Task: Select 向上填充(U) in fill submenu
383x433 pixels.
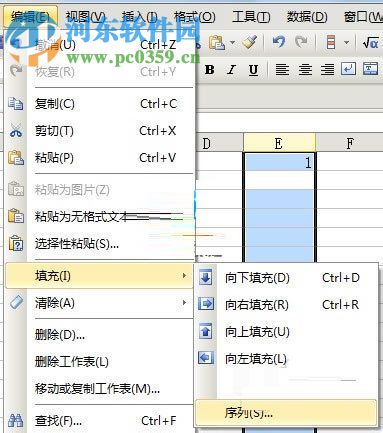Action: click(287, 332)
